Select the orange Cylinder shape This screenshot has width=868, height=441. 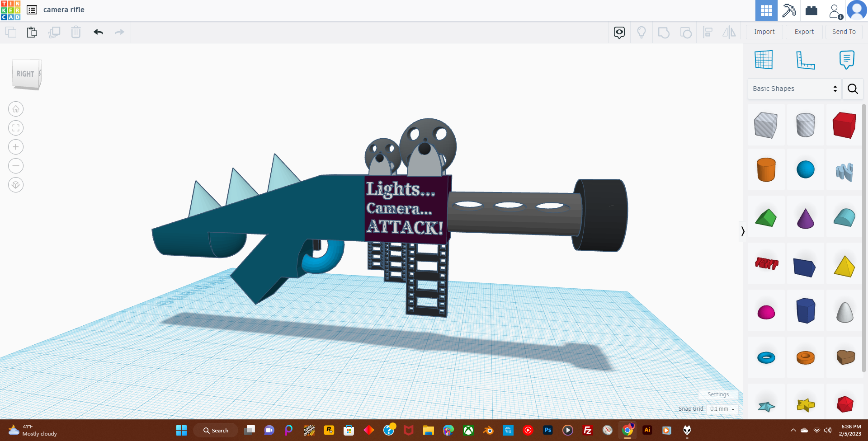tap(766, 170)
